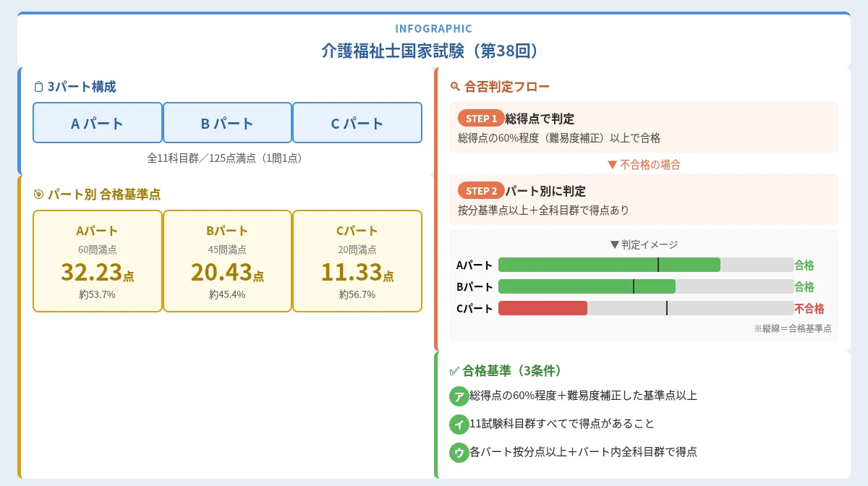Viewport: 868px width, 486px height.
Task: Open the Aパート 32.23点 score card
Action: pyautogui.click(x=98, y=261)
